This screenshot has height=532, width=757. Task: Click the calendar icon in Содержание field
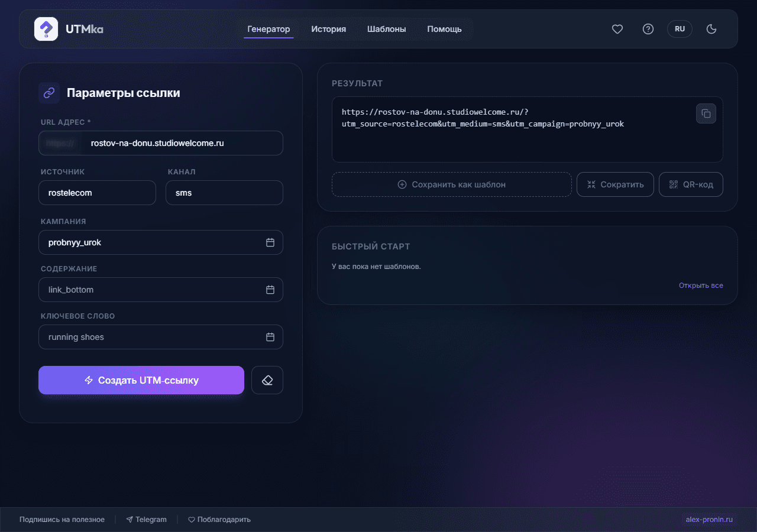(270, 290)
